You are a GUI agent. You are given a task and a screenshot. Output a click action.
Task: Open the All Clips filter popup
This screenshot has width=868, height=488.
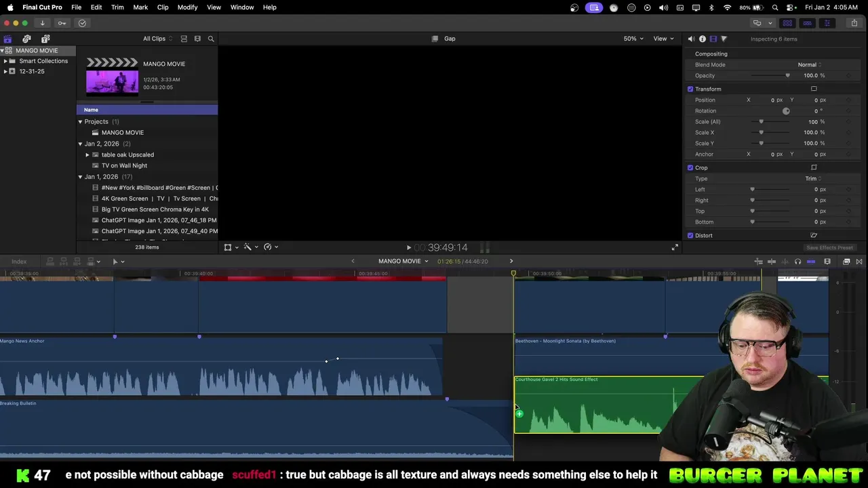click(158, 39)
